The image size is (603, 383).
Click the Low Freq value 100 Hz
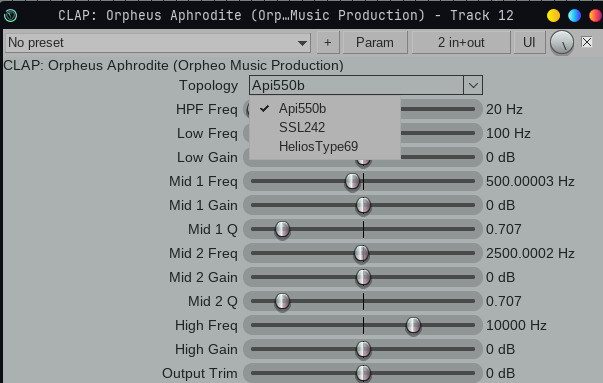(508, 133)
